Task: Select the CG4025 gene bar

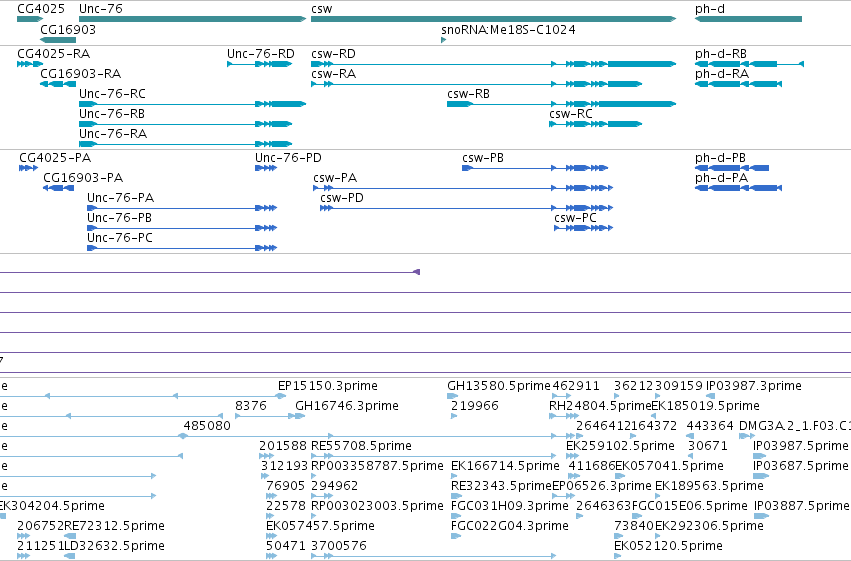Action: (x=30, y=19)
